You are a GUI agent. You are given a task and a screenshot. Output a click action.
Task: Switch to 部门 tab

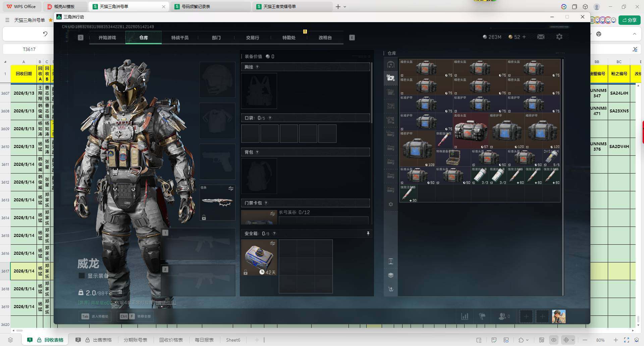pyautogui.click(x=216, y=38)
